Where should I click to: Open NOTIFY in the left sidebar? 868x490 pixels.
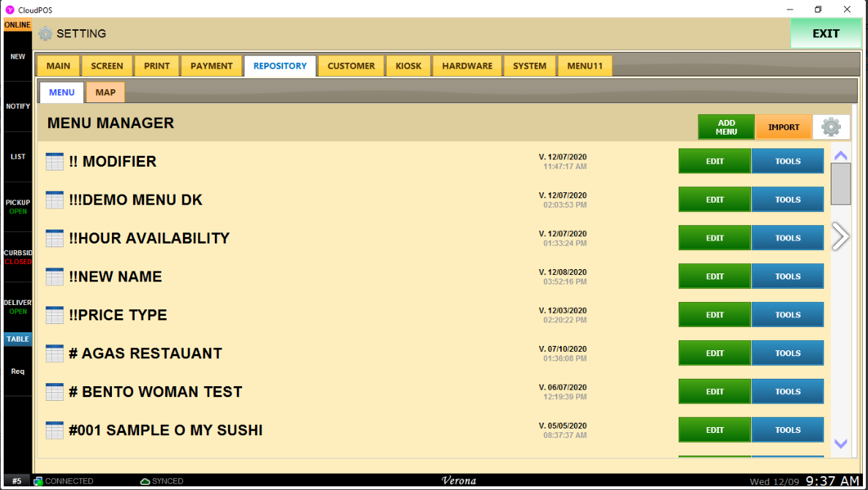click(18, 106)
